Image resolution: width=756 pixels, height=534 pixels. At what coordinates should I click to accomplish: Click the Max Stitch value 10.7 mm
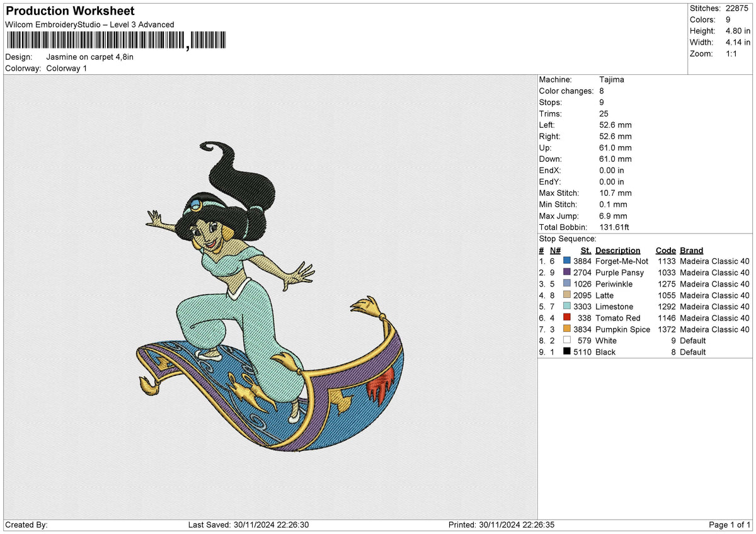tap(616, 193)
